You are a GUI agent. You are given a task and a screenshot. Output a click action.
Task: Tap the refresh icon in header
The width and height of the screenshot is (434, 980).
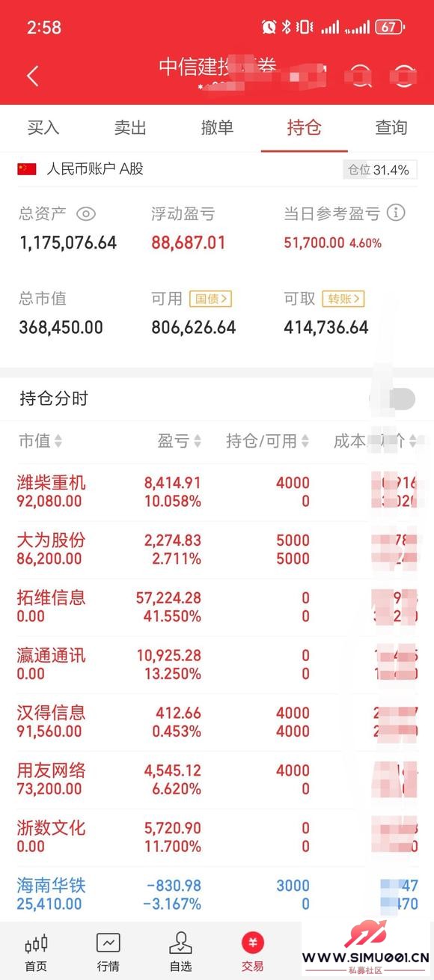pos(404,76)
